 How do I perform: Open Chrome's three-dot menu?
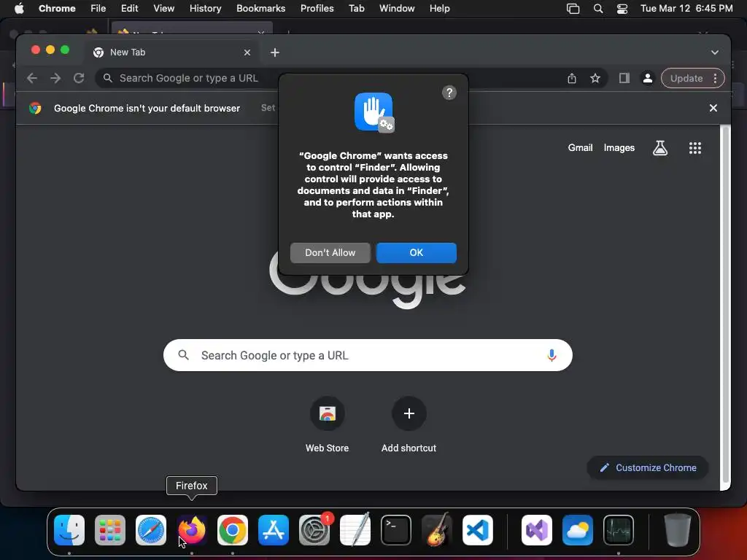pos(715,78)
